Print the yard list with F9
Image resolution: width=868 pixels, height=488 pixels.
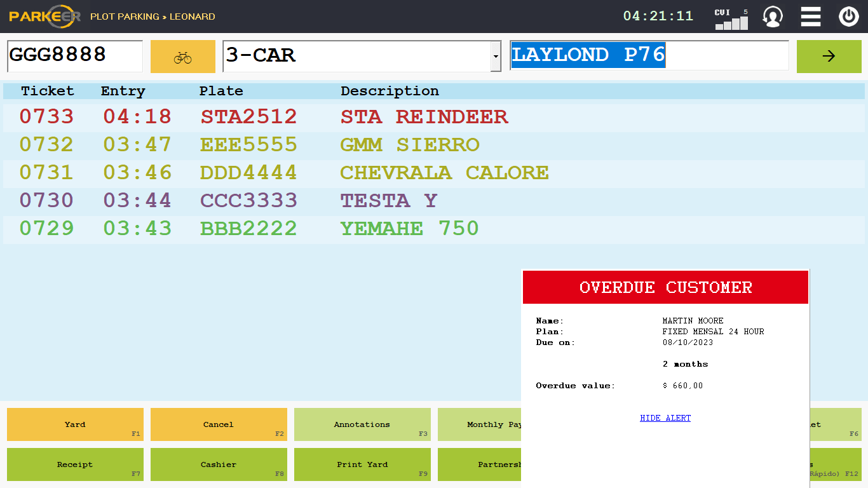pyautogui.click(x=362, y=464)
